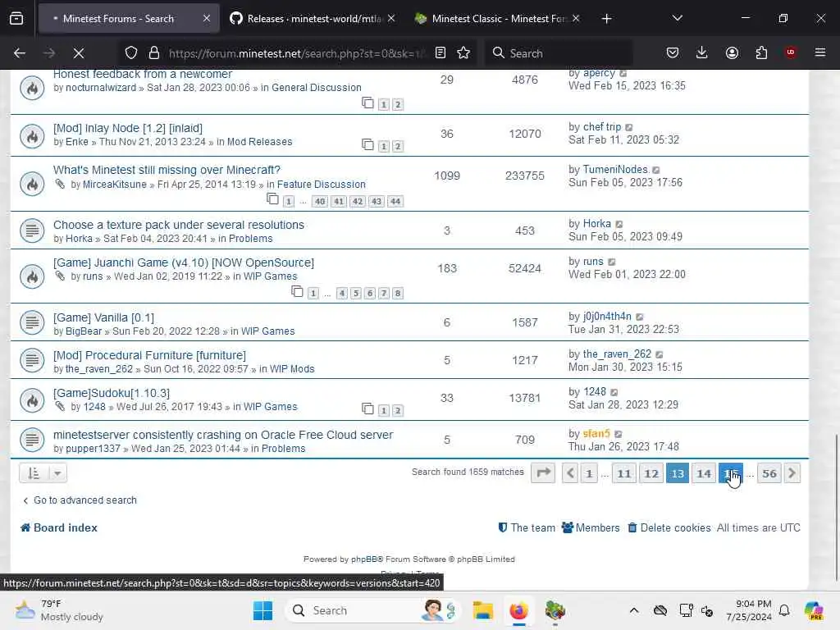Close the Minetest Forums - Search tab
This screenshot has width=840, height=630.
(x=207, y=19)
